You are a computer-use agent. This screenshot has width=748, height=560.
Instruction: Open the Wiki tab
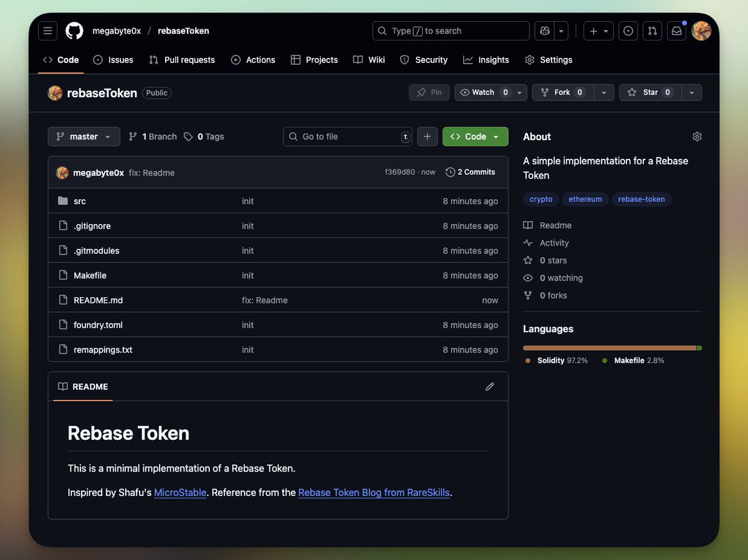click(369, 60)
